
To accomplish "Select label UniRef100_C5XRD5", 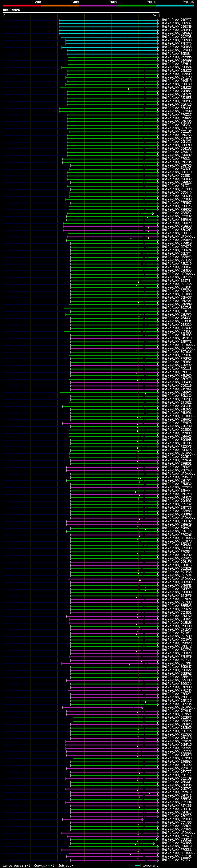I will (x=177, y=332).
